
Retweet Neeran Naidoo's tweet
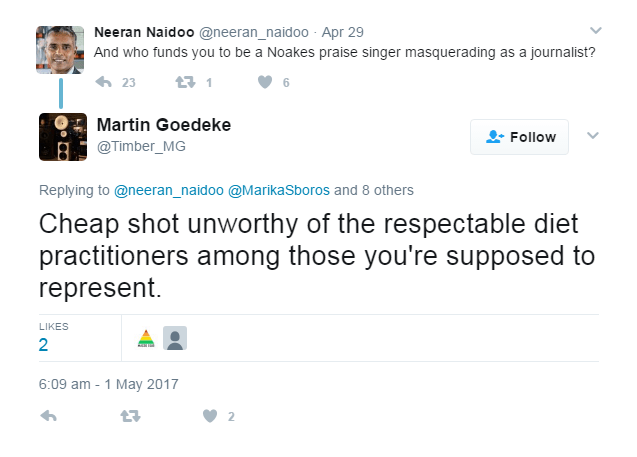point(185,83)
